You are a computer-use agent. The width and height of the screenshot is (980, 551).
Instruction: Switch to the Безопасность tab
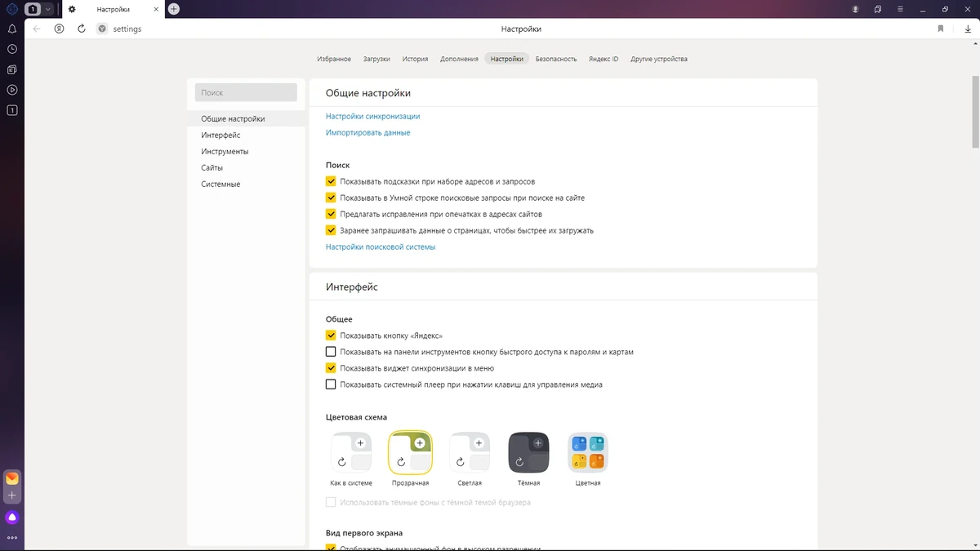click(x=556, y=59)
